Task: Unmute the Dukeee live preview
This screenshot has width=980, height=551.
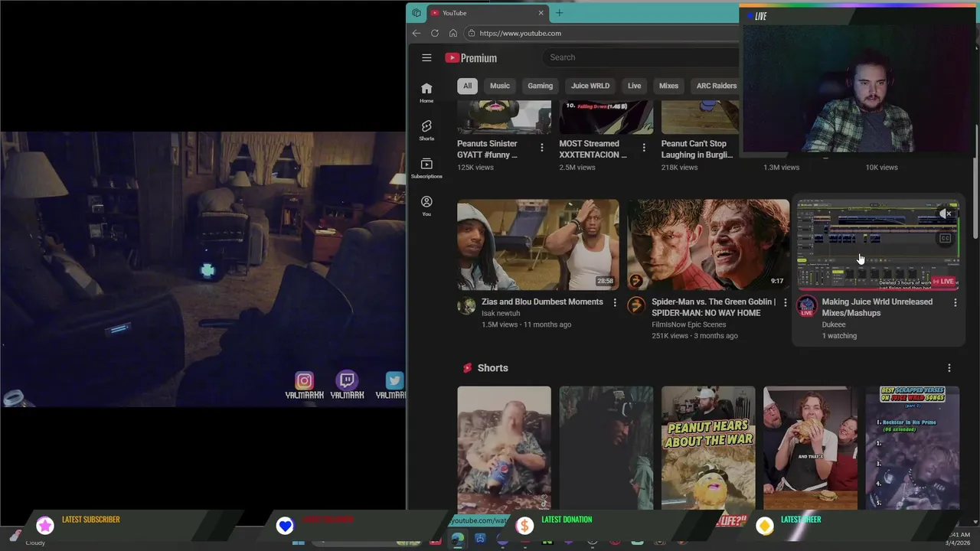Action: coord(946,214)
